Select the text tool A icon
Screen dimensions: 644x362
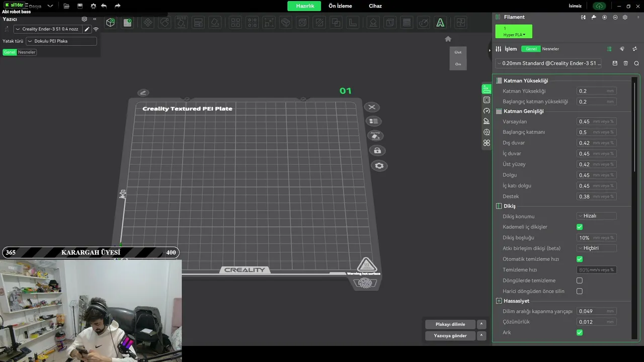tap(440, 23)
